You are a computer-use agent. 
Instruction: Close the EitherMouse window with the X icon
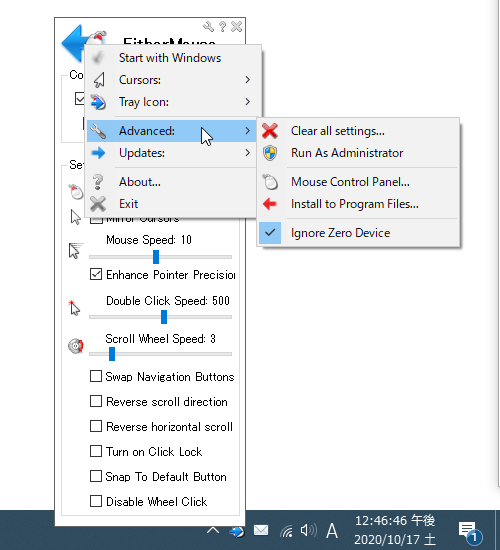236,27
